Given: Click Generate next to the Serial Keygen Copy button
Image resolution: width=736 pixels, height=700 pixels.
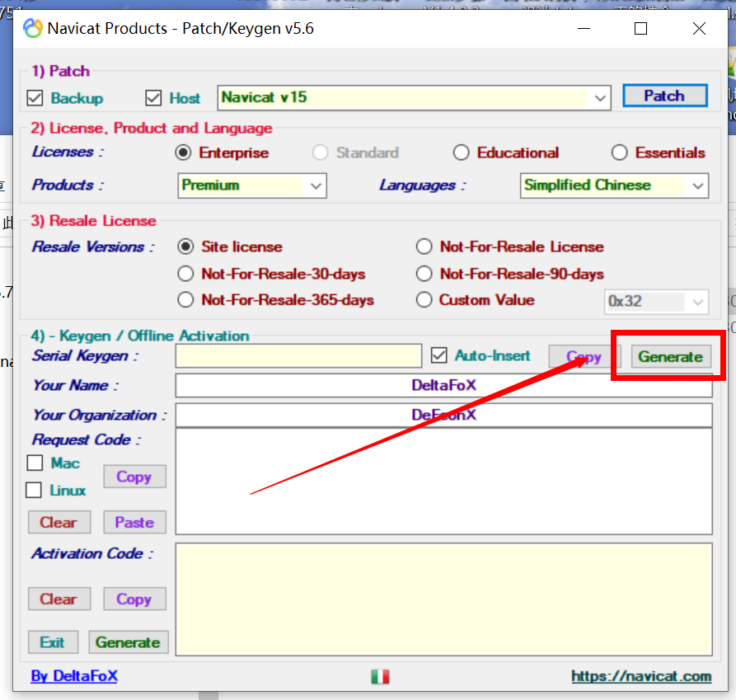Looking at the screenshot, I should pos(671,357).
